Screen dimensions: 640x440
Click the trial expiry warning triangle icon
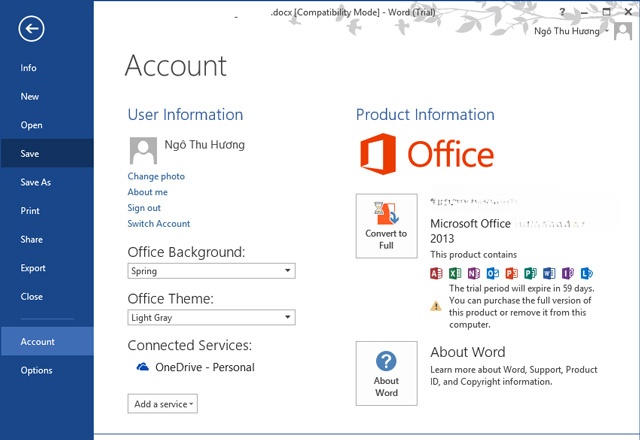[436, 306]
